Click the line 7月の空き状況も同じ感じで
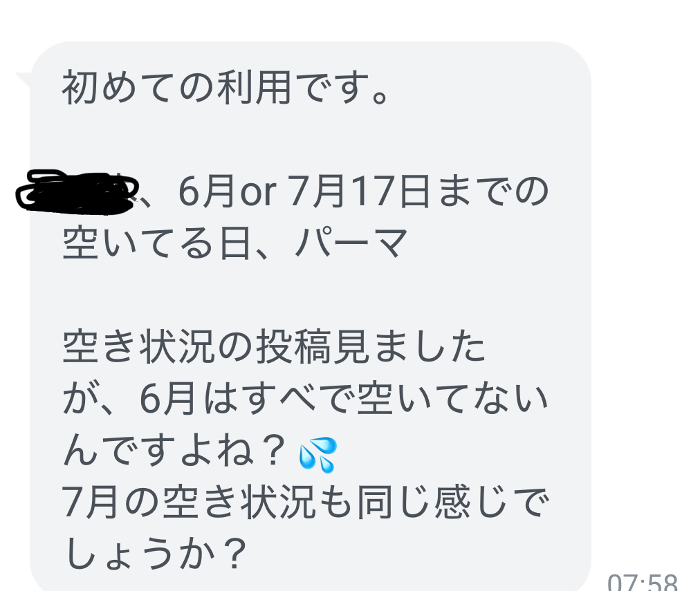The image size is (700, 591). click(305, 503)
